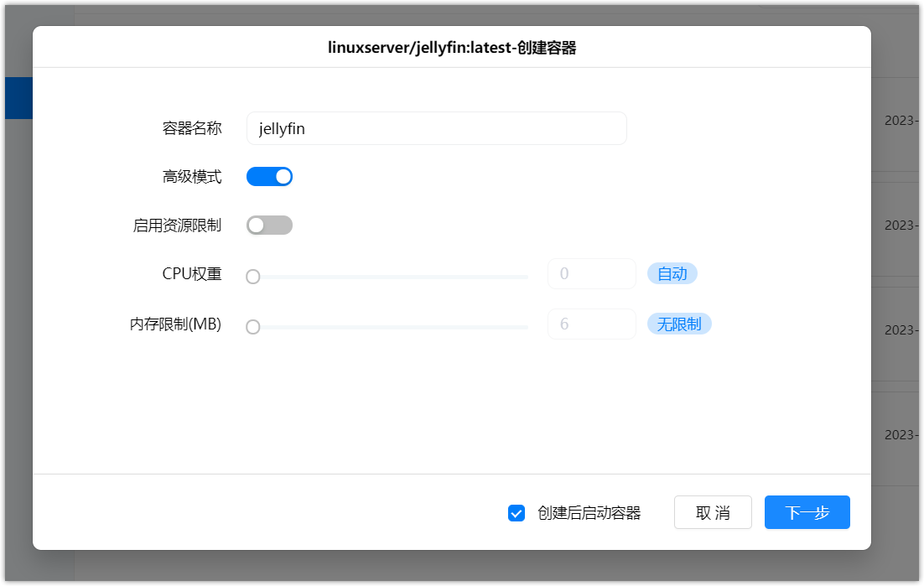Click the 创建后启动容器 label text
Viewport: 924px width, 586px height.
coord(589,513)
